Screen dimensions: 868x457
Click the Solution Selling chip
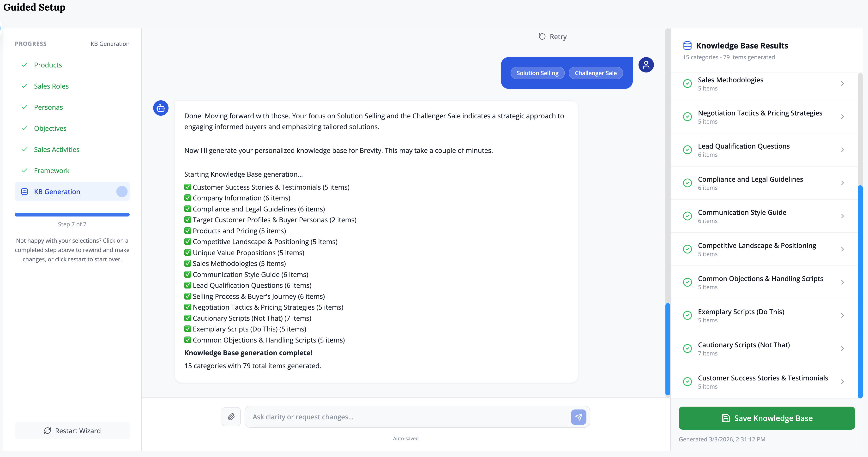[x=537, y=73]
